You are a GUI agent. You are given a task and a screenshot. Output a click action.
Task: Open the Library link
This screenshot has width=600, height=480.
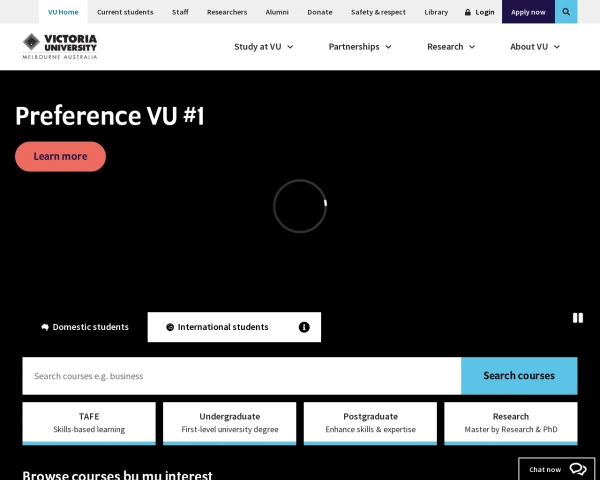pyautogui.click(x=436, y=12)
